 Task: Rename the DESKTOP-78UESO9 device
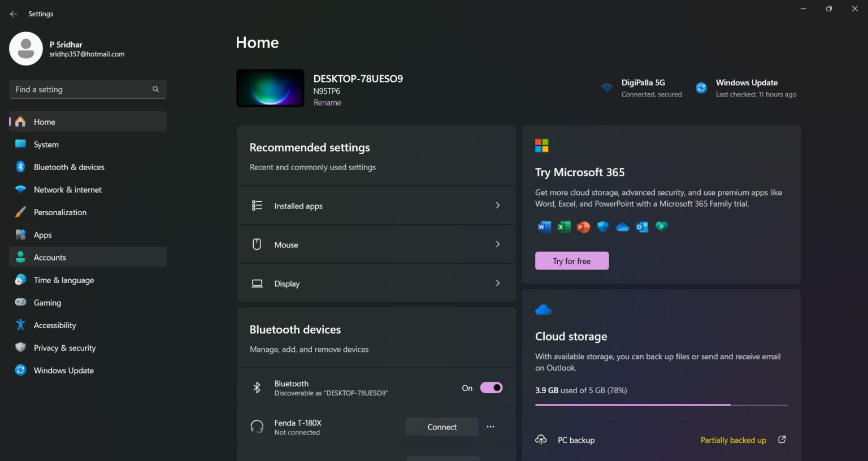coord(327,102)
